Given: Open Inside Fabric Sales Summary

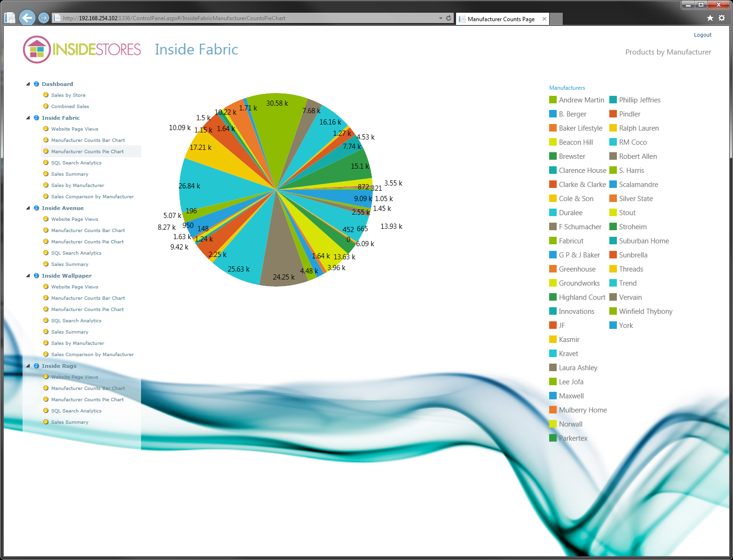Looking at the screenshot, I should [x=70, y=174].
